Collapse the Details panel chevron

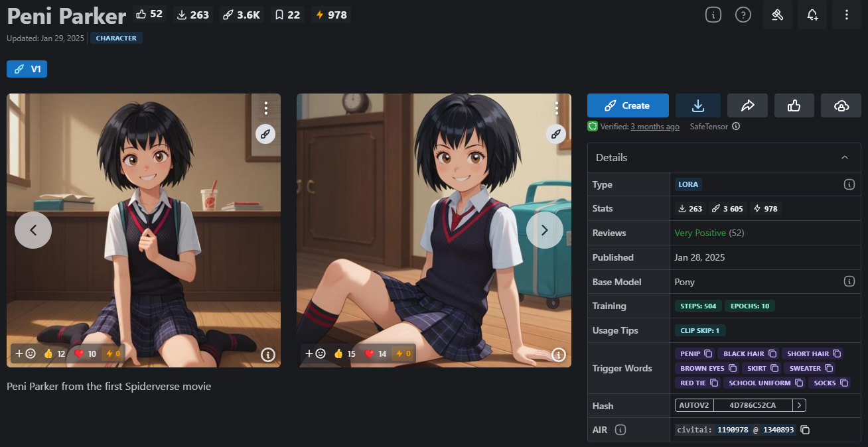(x=844, y=158)
